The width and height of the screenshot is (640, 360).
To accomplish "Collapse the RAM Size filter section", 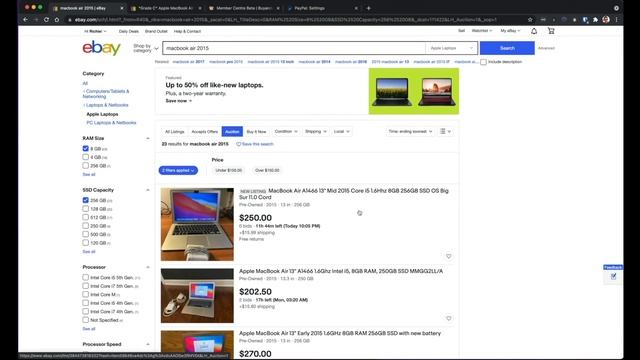I will coord(148,138).
